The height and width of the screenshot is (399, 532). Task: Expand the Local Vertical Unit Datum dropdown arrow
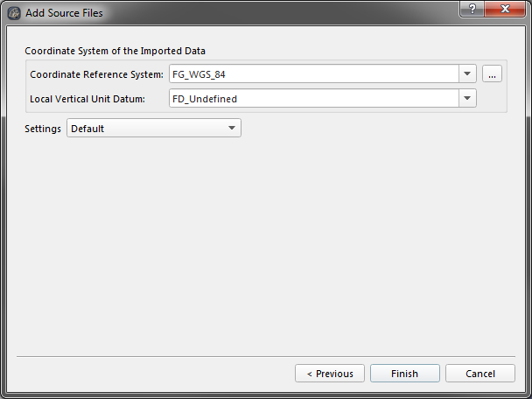pyautogui.click(x=468, y=99)
